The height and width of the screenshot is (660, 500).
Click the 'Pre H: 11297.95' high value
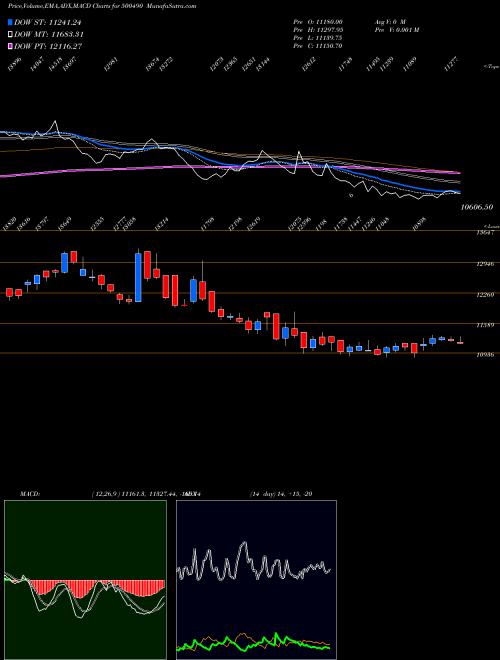point(319,29)
